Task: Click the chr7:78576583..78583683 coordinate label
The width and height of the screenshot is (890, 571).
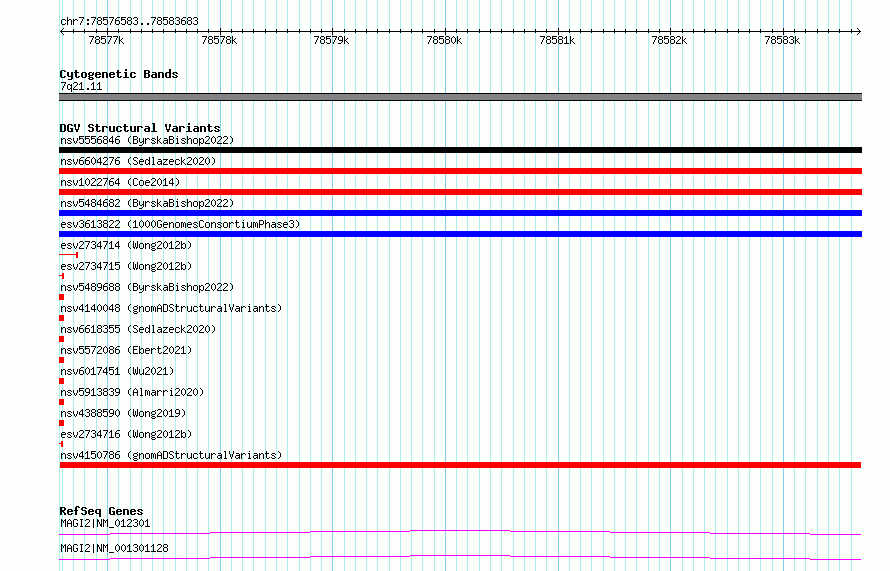Action: pyautogui.click(x=129, y=22)
